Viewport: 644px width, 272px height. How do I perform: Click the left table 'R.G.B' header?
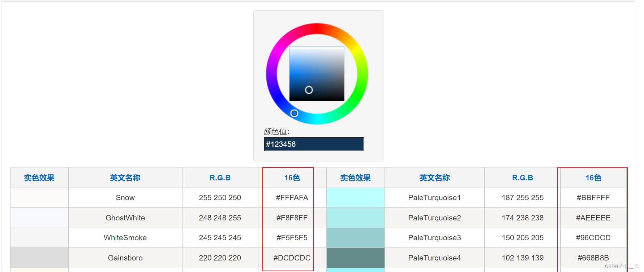point(220,178)
